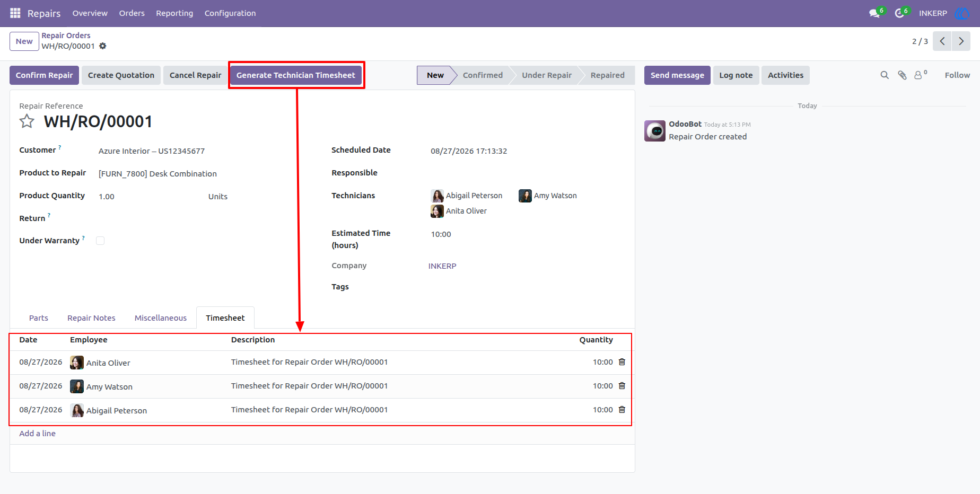Search chatter with the magnifier icon
This screenshot has width=980, height=494.
pos(885,75)
